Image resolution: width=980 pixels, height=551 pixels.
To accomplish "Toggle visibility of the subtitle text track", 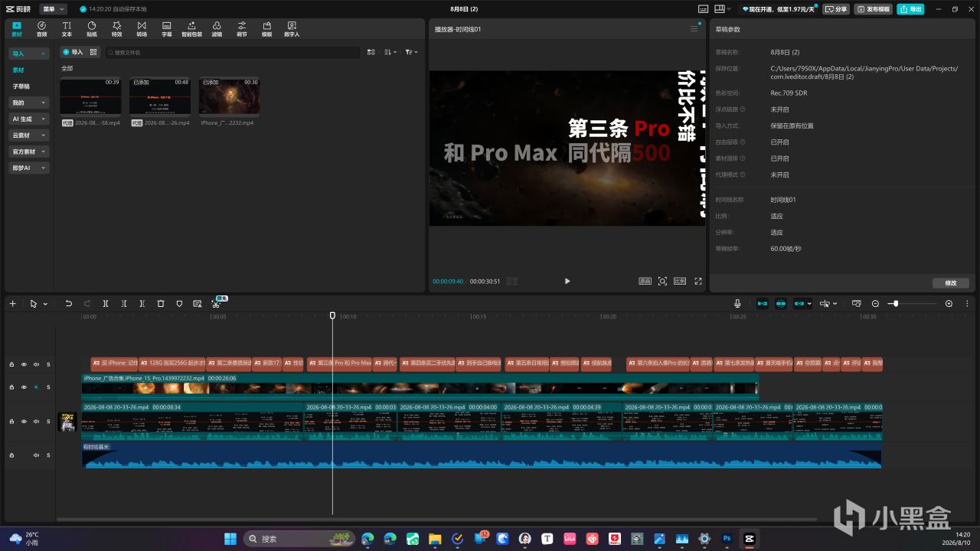I will 24,364.
